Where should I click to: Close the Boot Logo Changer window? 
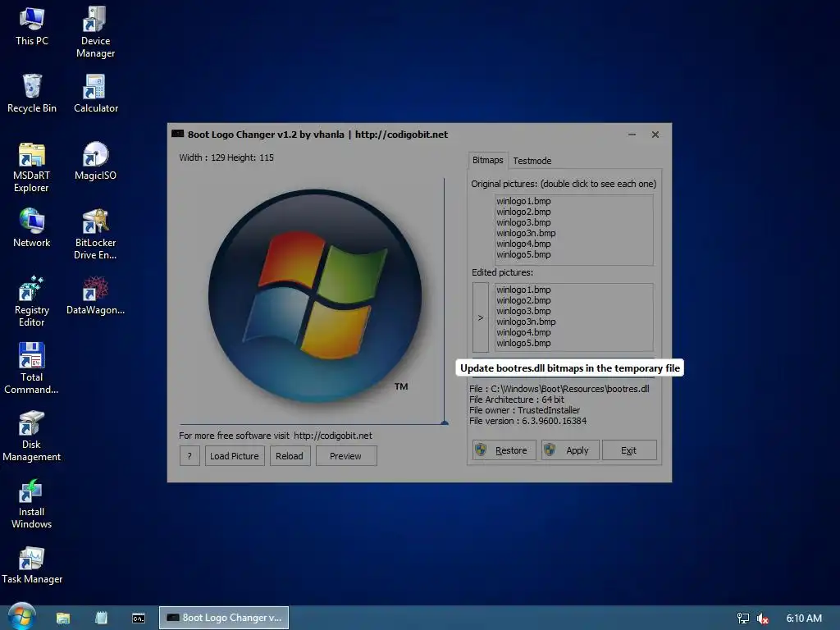(655, 135)
